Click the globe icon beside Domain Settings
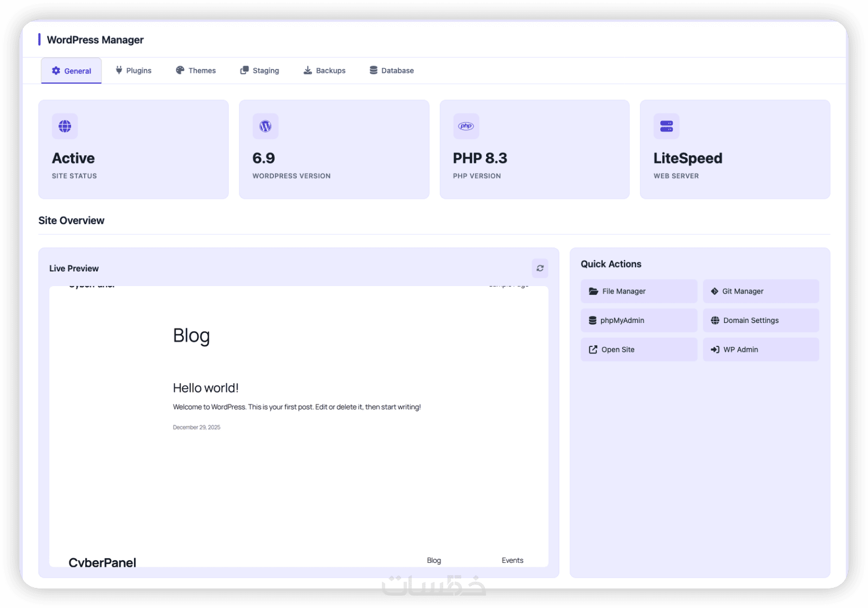The height and width of the screenshot is (608, 868). (x=715, y=321)
